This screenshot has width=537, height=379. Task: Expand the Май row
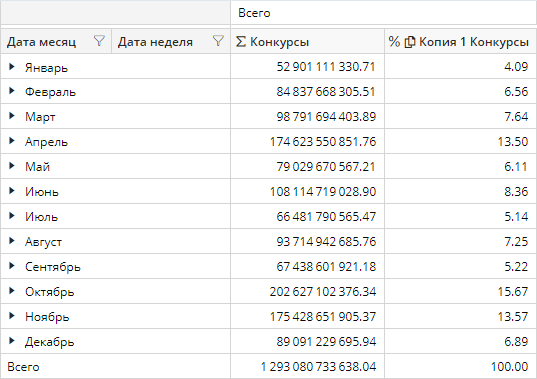(x=12, y=166)
